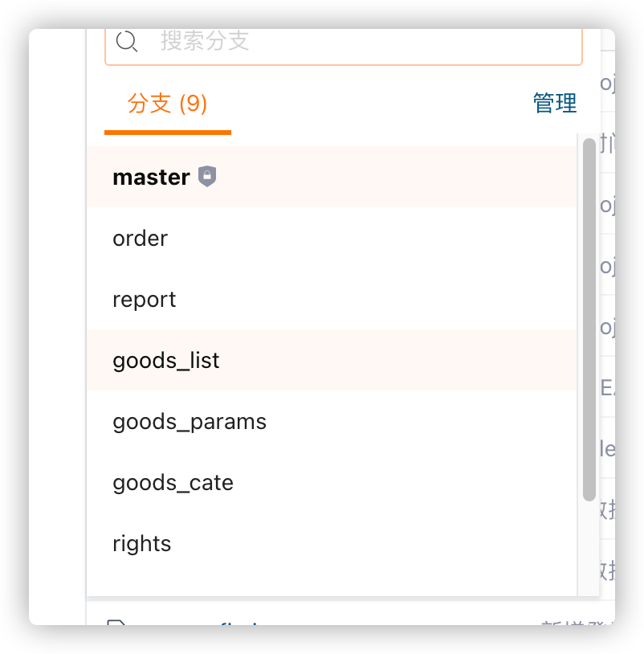This screenshot has height=654, width=644.
Task: Click the file icon below the dropdown
Action: pyautogui.click(x=116, y=623)
